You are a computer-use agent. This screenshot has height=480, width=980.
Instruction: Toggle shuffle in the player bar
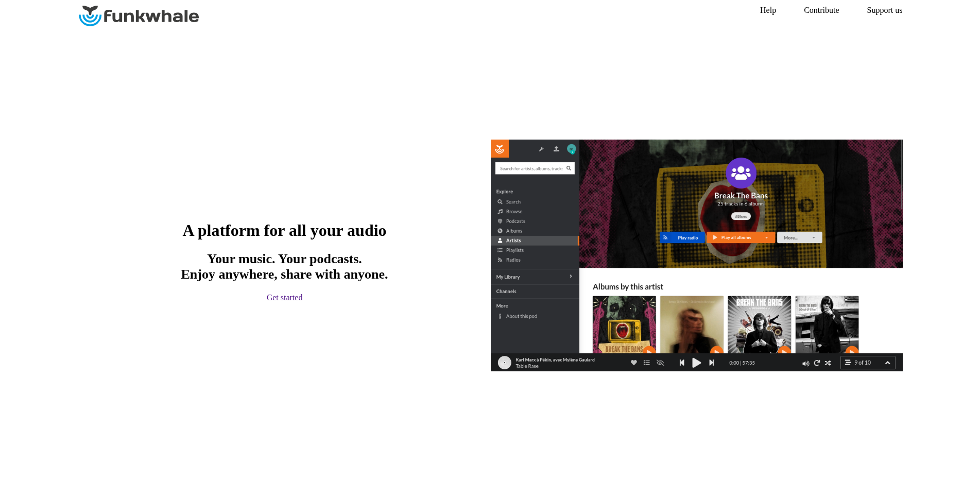[x=828, y=363]
